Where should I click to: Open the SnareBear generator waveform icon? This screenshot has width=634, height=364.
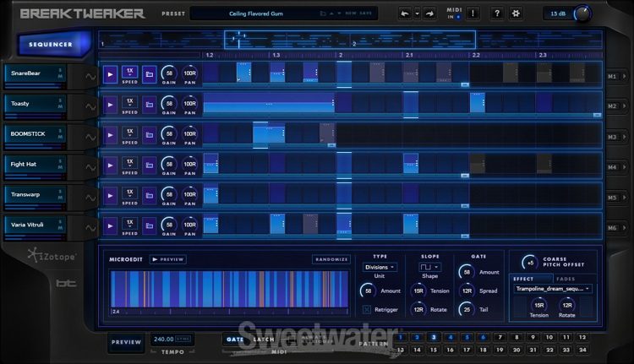(90, 76)
